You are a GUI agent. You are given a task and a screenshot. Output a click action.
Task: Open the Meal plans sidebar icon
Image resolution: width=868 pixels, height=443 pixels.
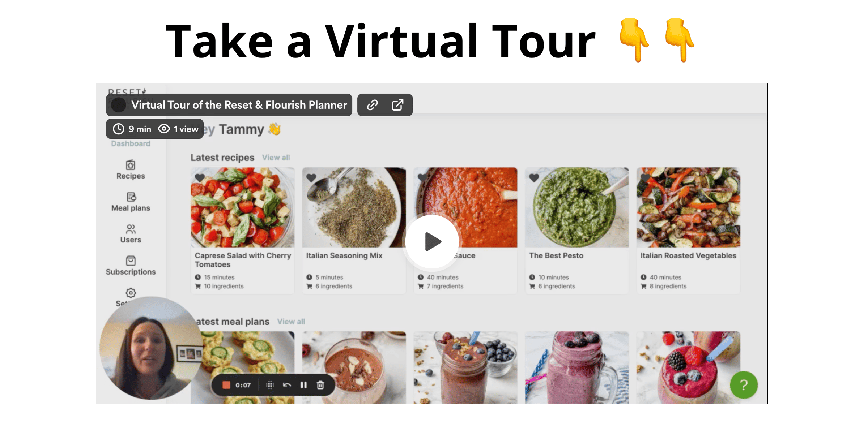(131, 197)
